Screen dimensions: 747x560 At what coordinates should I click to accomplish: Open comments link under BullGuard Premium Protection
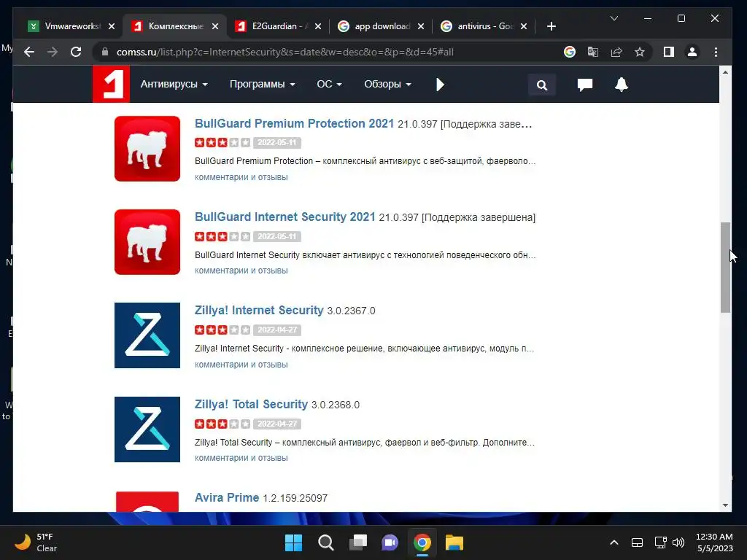click(x=241, y=177)
